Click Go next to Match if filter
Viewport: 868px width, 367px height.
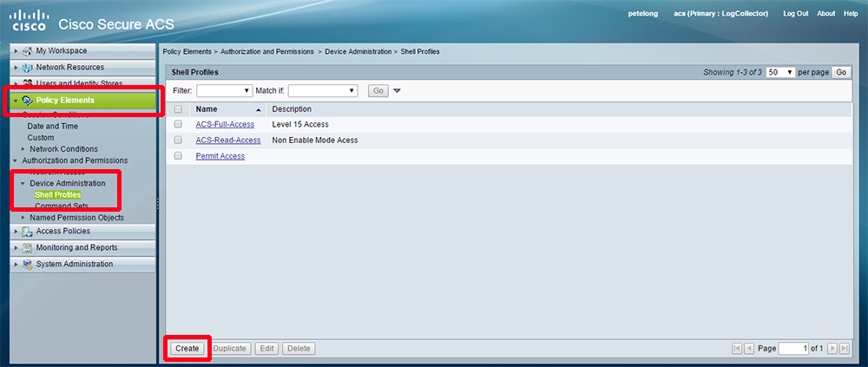378,91
